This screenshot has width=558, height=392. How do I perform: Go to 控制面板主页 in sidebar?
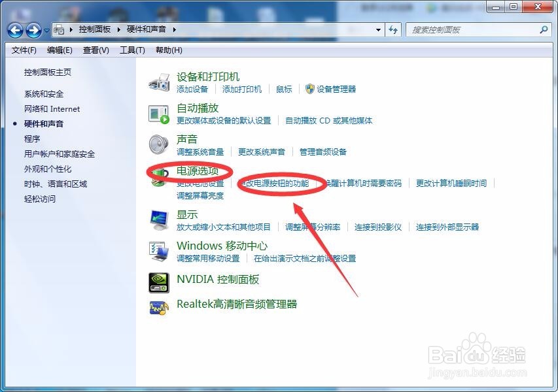tap(48, 73)
